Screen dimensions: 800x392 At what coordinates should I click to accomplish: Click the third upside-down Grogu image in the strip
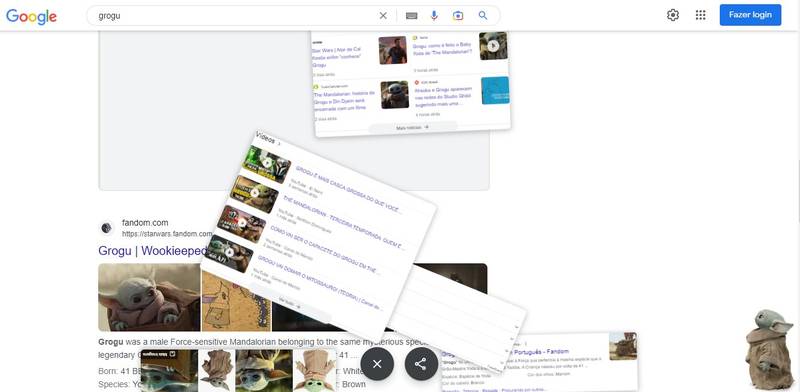(264, 371)
